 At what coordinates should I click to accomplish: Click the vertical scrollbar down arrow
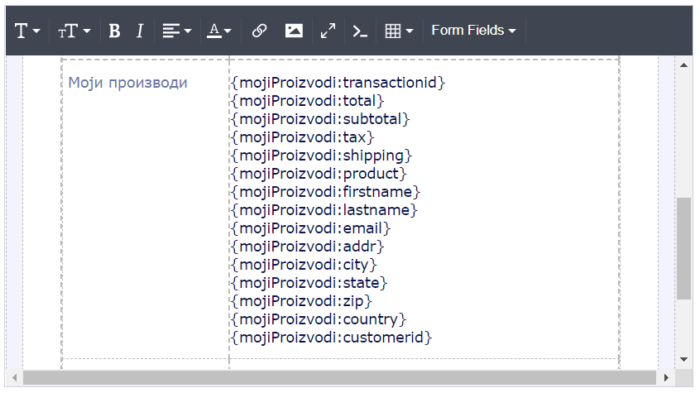coord(683,359)
